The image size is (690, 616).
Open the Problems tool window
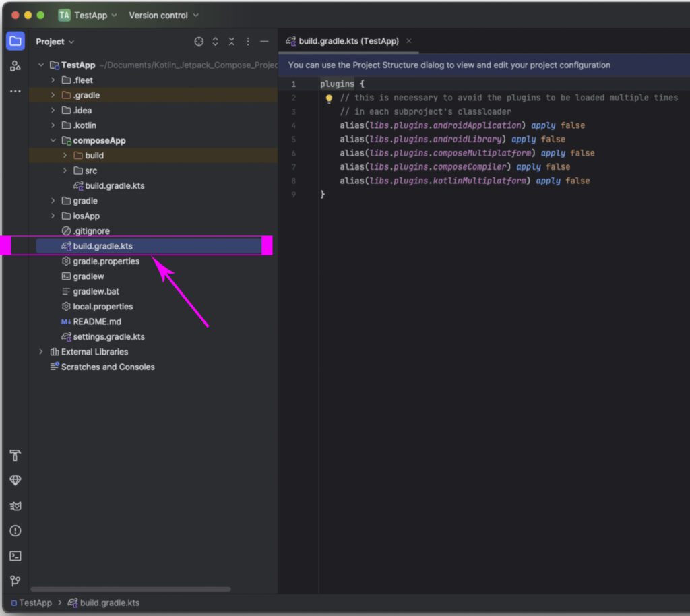coord(15,531)
